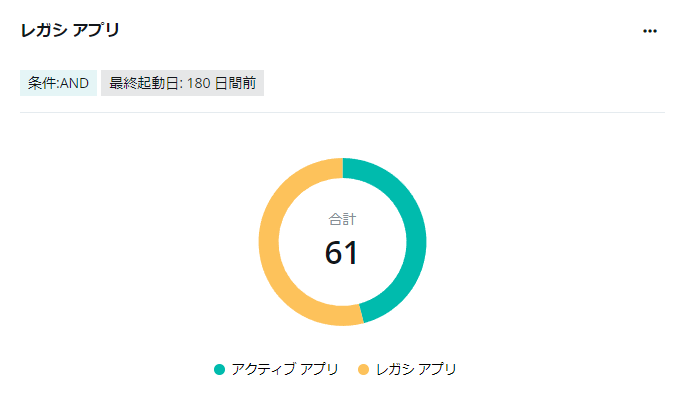Click the 最終起動日: 180 日間前 filter chip

pyautogui.click(x=182, y=83)
